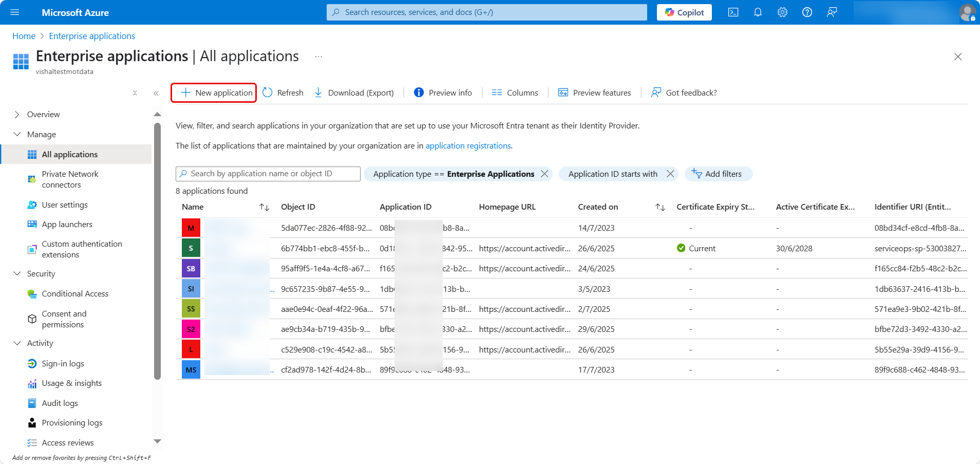Viewport: 980px width, 464px height.
Task: Open the Columns selector
Action: pos(515,92)
